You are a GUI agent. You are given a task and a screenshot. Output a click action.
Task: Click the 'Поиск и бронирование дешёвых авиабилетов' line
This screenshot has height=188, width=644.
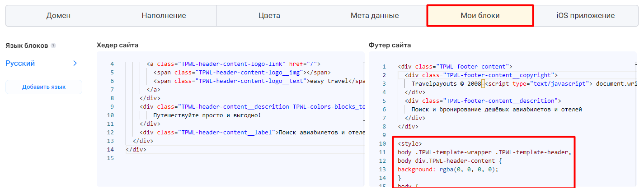click(x=497, y=110)
